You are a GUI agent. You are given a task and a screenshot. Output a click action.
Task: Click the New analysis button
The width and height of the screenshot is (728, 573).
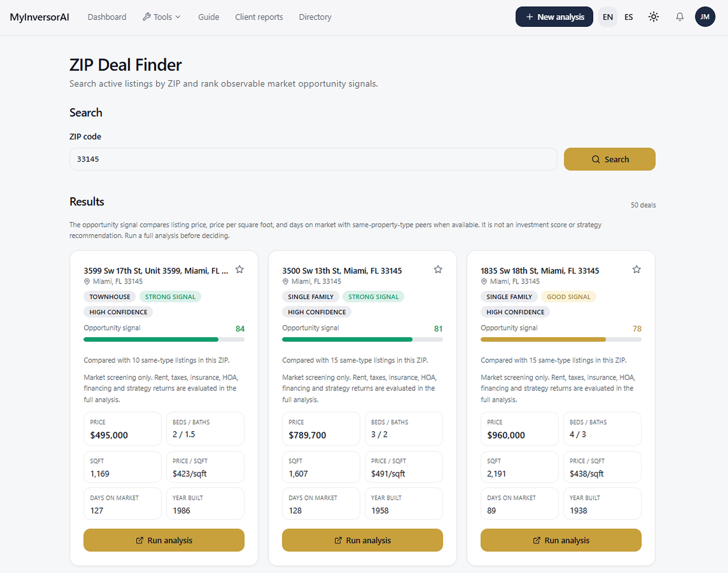pyautogui.click(x=554, y=17)
